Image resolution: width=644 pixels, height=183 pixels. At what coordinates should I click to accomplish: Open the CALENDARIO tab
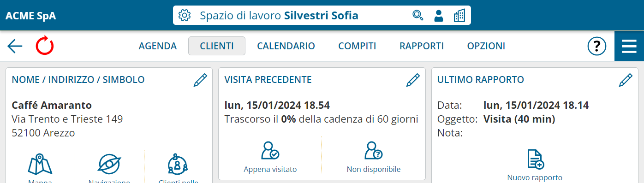tap(286, 46)
